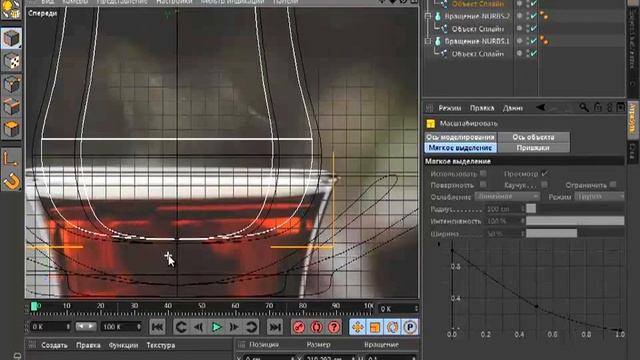The image size is (640, 360).
Task: Adjust the Интенсивность slider
Action: pos(575,221)
